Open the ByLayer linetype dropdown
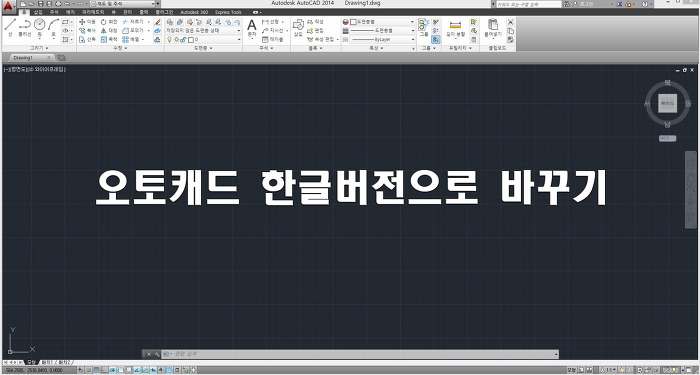This screenshot has height=375, width=700. [383, 39]
